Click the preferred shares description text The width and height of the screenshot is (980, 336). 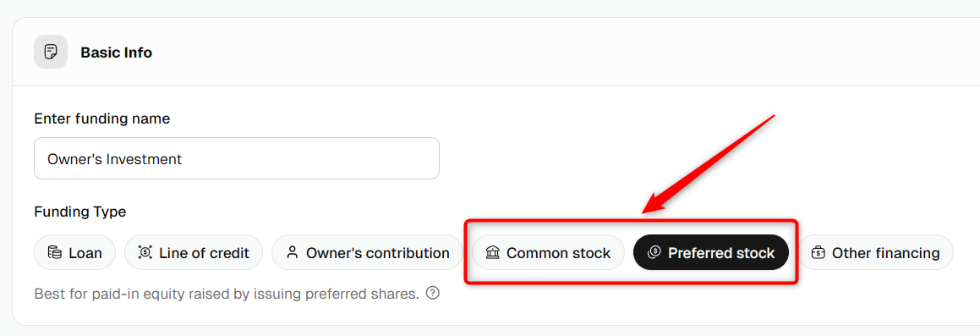tap(227, 294)
